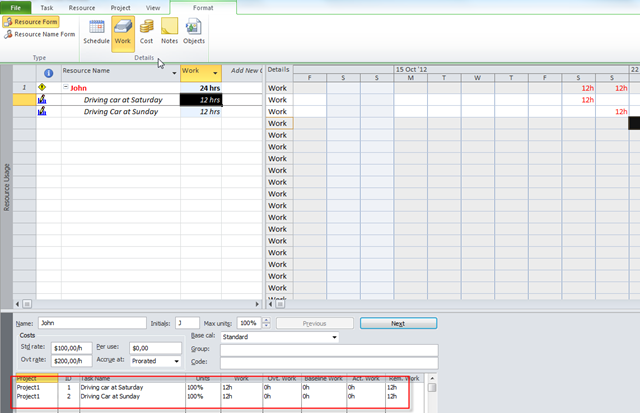
Task: Switch to Objects details
Action: 194,31
